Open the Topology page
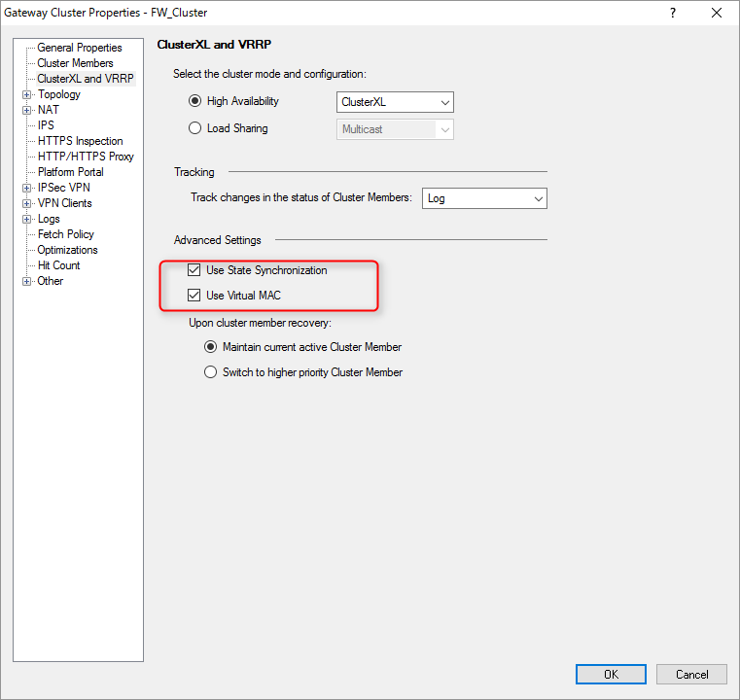740x700 pixels. click(x=59, y=94)
